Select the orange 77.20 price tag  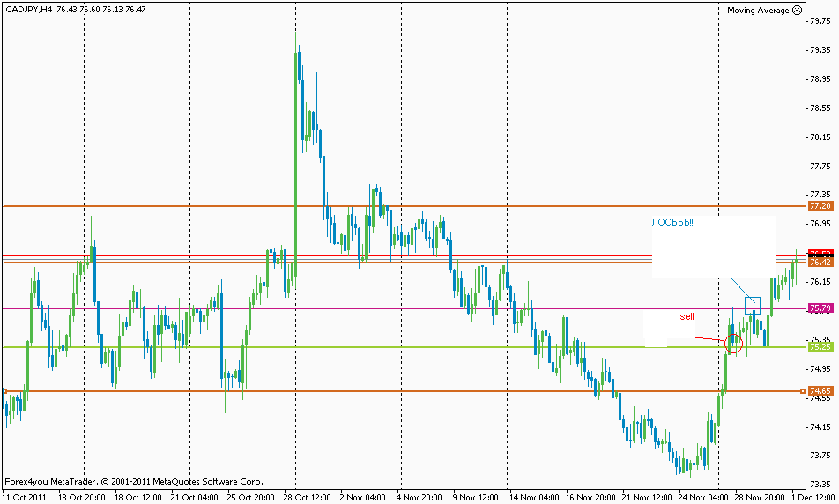click(x=820, y=206)
